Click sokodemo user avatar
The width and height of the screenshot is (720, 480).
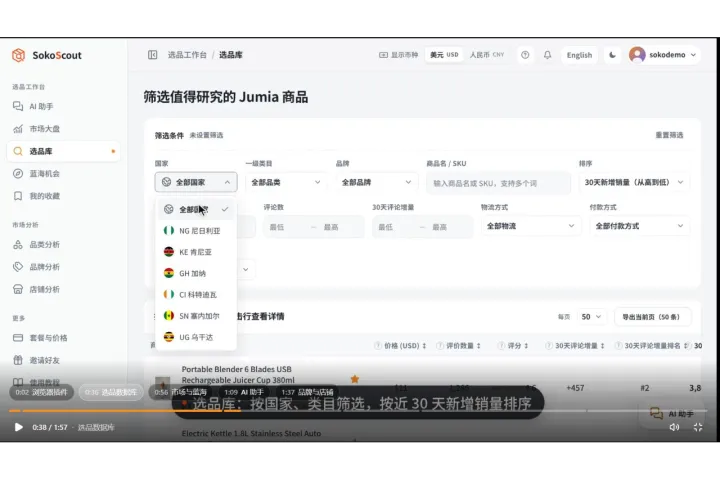[x=637, y=55]
